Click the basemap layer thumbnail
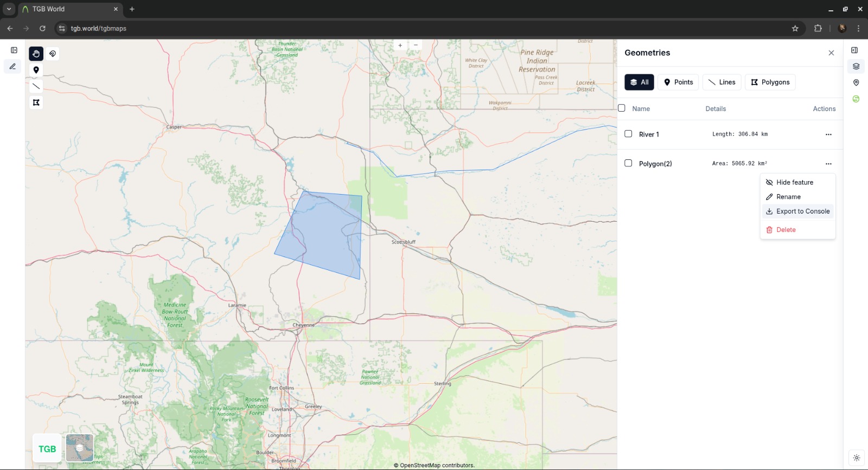This screenshot has height=470, width=868. click(x=80, y=448)
